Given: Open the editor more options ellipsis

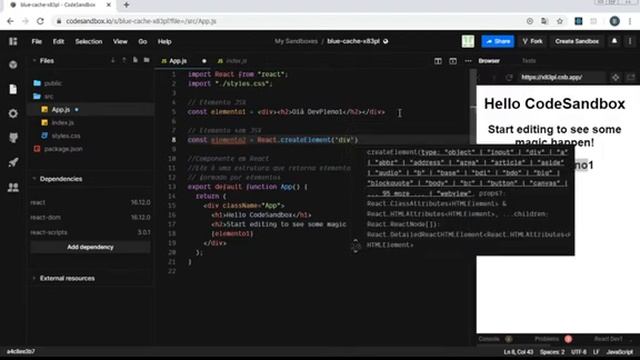Looking at the screenshot, I should (x=468, y=61).
